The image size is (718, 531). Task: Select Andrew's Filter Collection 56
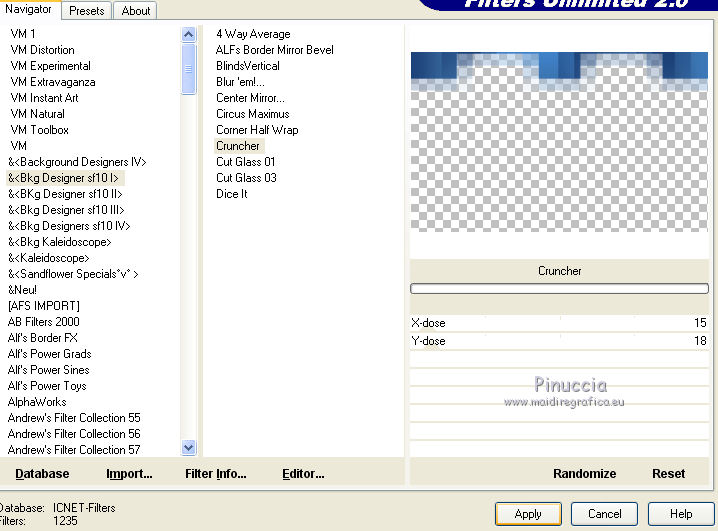pos(74,434)
